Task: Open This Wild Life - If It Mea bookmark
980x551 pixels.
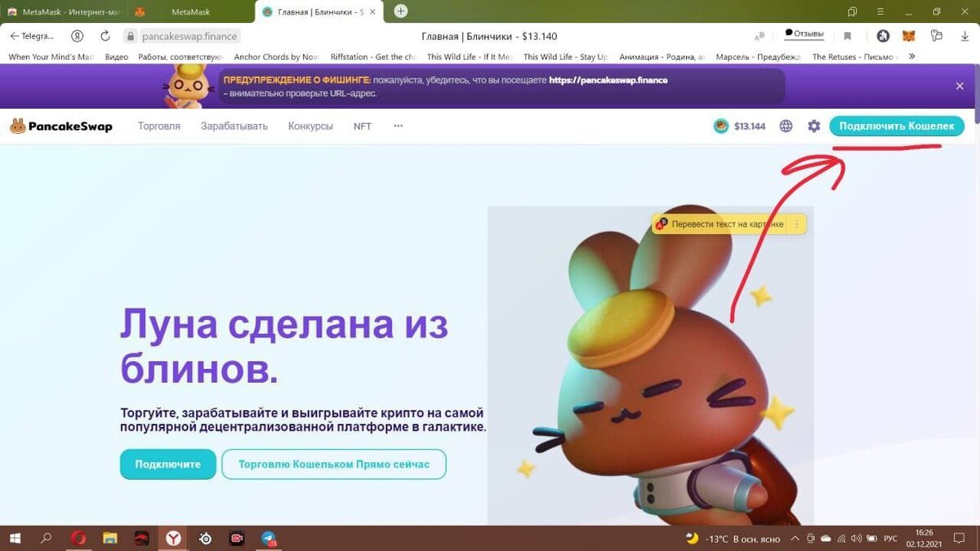Action: point(470,57)
